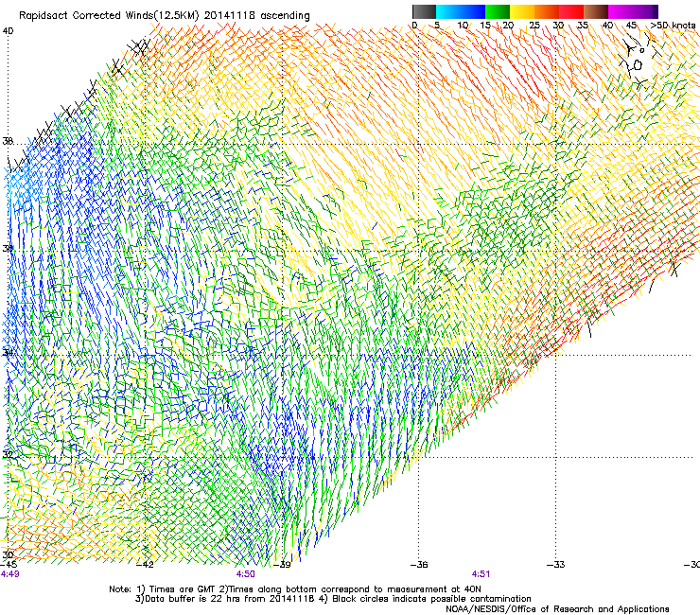Select the magenta 40-45 knots legend swatch

tap(621, 11)
